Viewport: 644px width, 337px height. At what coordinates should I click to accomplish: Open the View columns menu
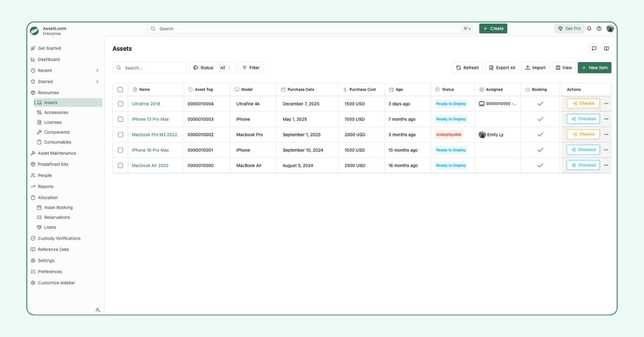coord(563,68)
